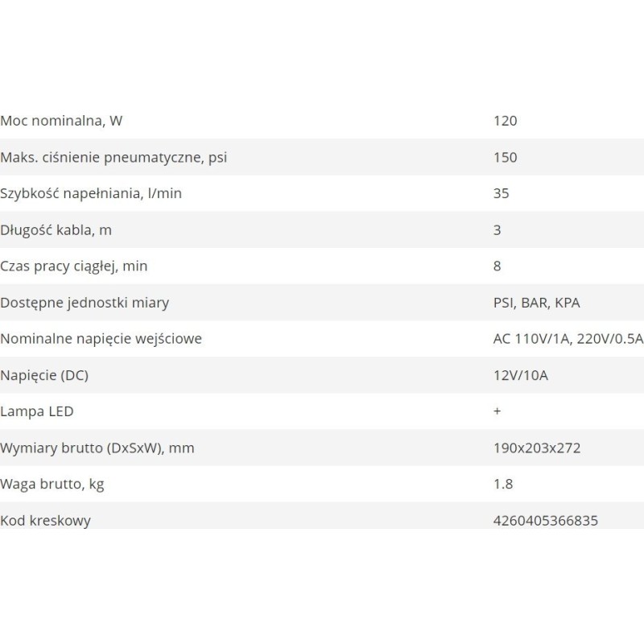This screenshot has height=644, width=644.
Task: Click the "Maks. ciśnienie pneumatyczne, psi" label
Action: 114,158
